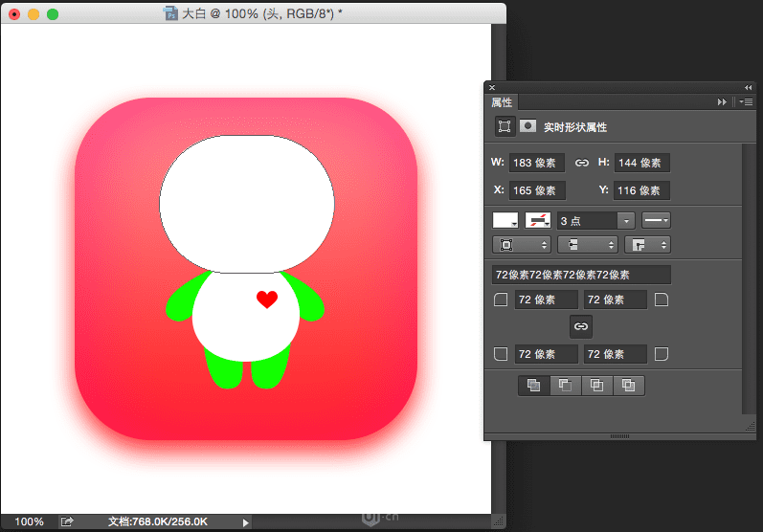Open the stroke color swatch picker
Screen dimensions: 763x532
pyautogui.click(x=538, y=221)
